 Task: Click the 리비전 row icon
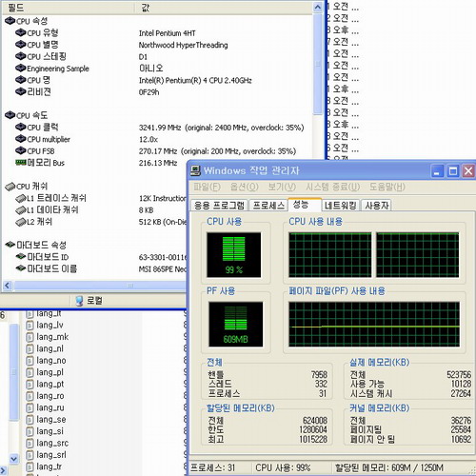click(21, 91)
